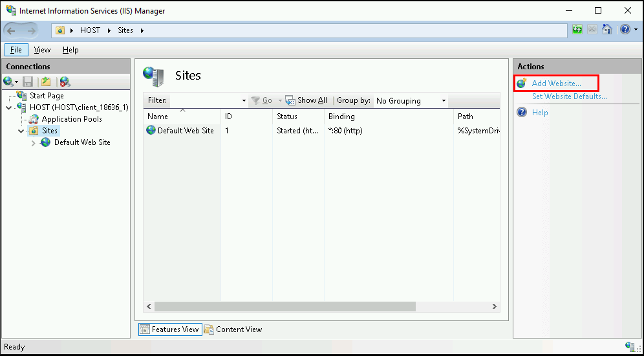Click the stop icon in address bar
644x356 pixels.
[592, 30]
